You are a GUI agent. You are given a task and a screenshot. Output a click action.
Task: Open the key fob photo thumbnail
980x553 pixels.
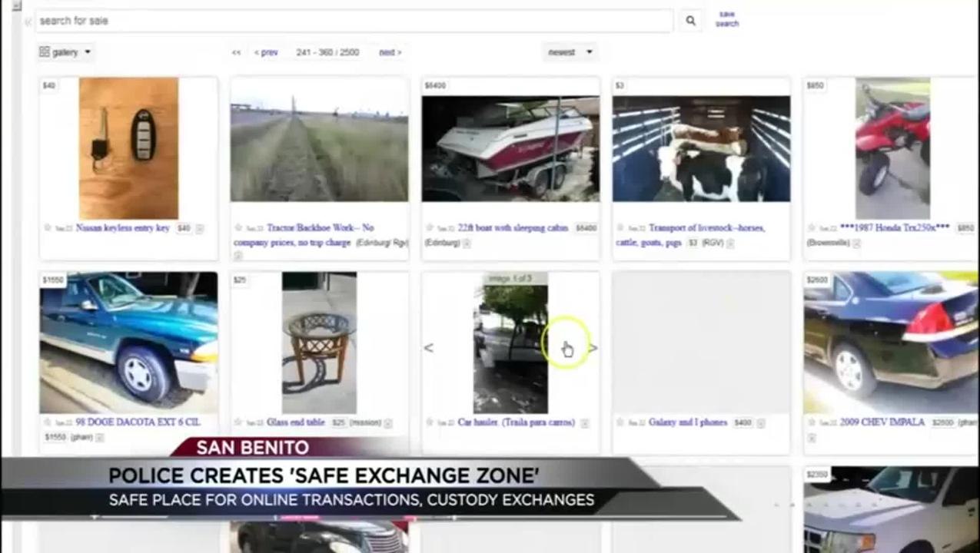(x=128, y=148)
